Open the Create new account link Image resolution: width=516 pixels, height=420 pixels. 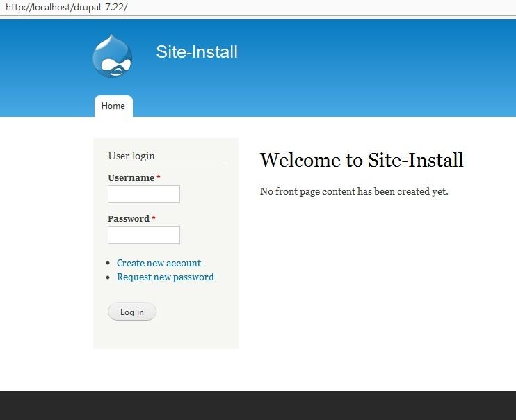point(159,263)
